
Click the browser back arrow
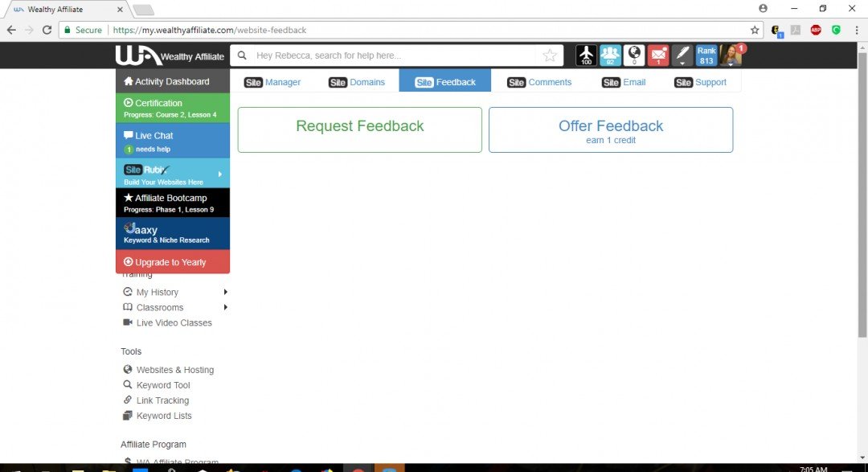pos(11,30)
